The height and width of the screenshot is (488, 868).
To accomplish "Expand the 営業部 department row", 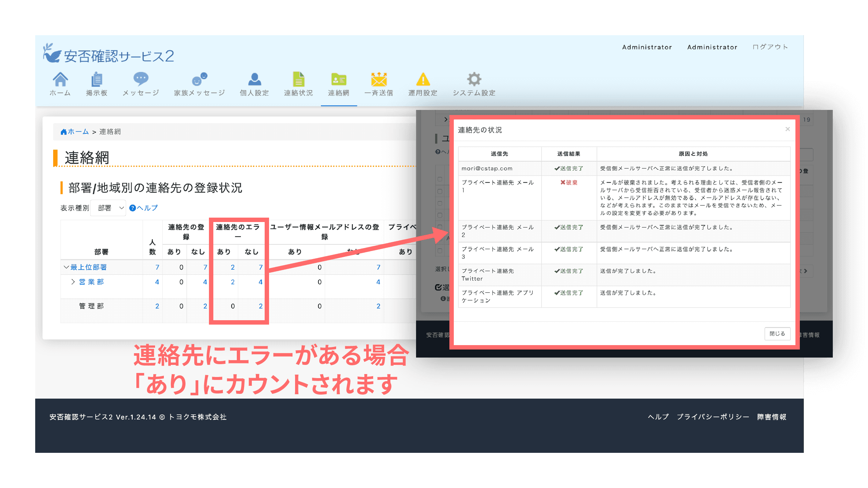I will pyautogui.click(x=72, y=282).
